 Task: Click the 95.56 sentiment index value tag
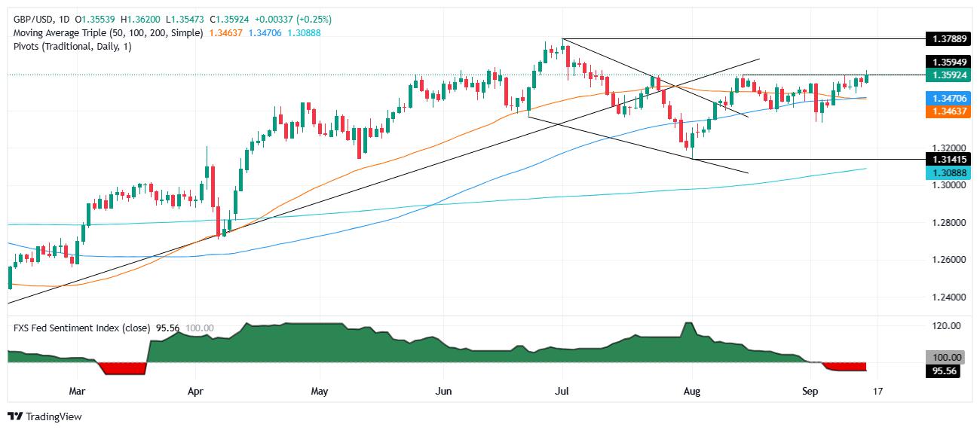[x=944, y=371]
